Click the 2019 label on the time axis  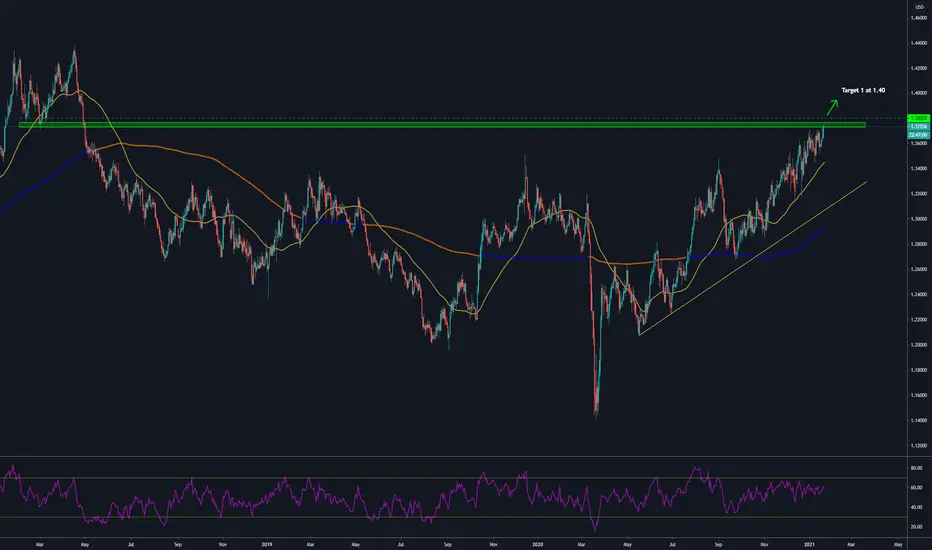(x=267, y=544)
